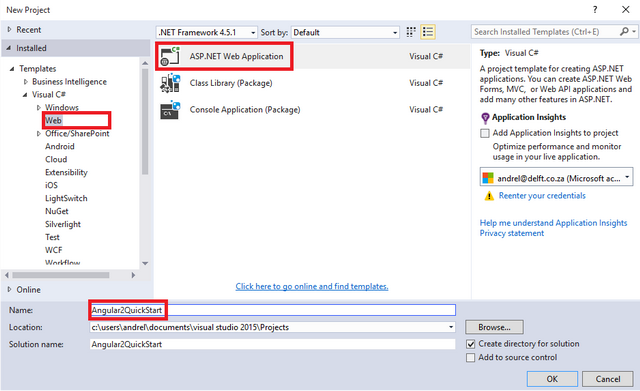Select the Extensibility template category
Screen dimensions: 640x391
(66, 172)
